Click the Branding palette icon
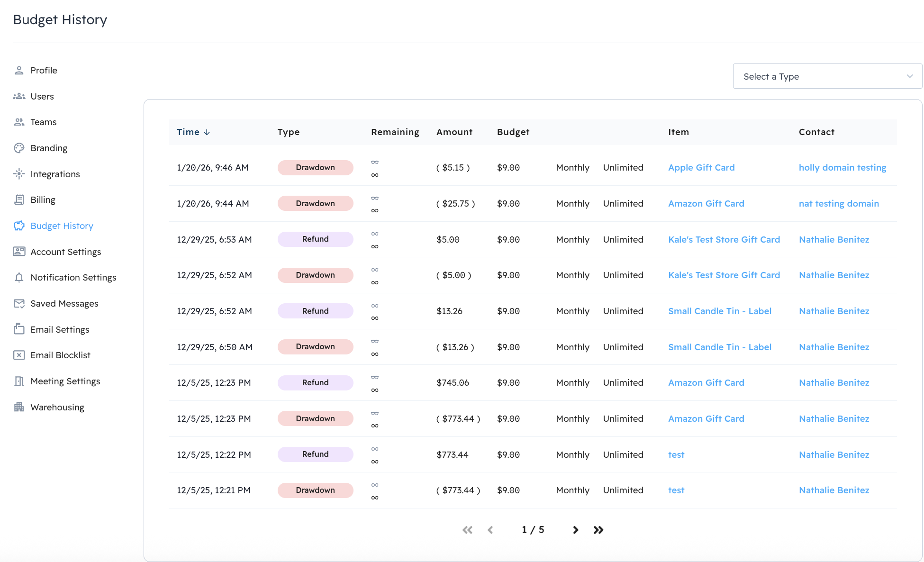The width and height of the screenshot is (924, 562). (x=19, y=148)
